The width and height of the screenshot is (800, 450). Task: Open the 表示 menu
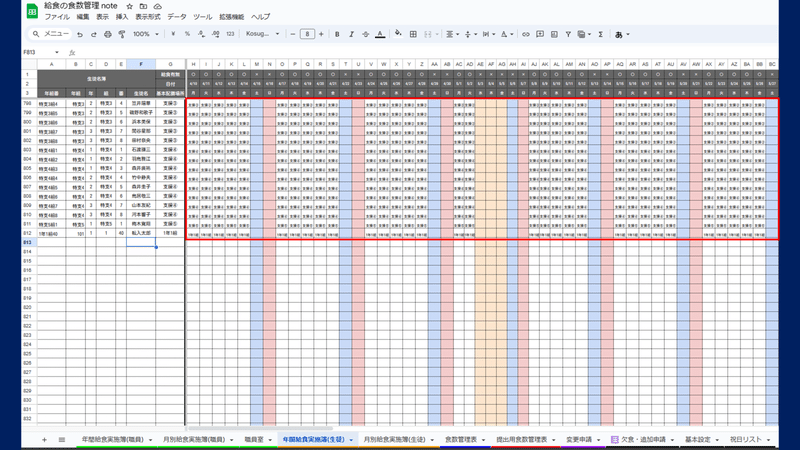point(103,17)
